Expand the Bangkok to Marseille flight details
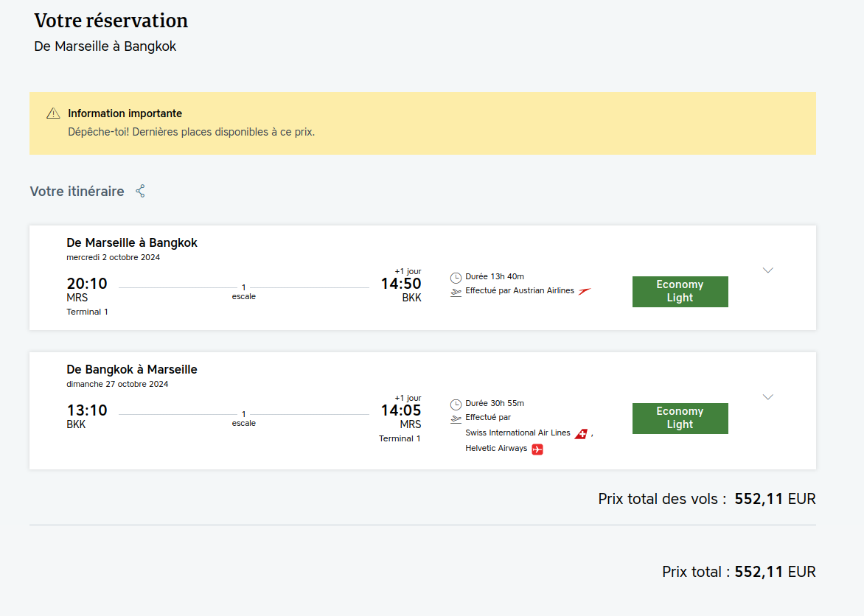This screenshot has height=616, width=864. pos(767,397)
